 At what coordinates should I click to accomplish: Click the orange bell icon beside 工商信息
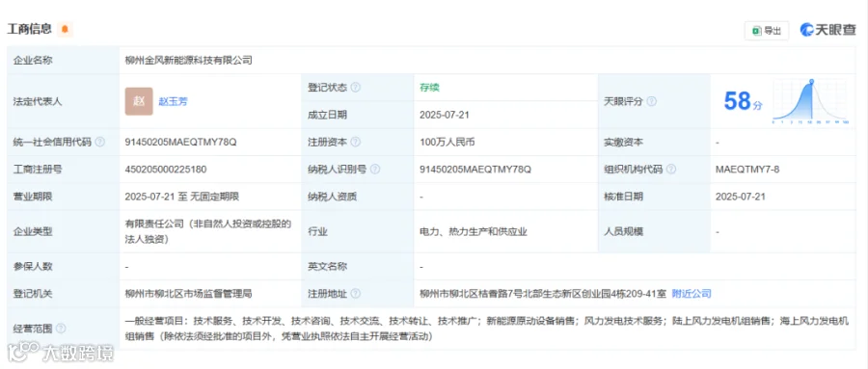click(x=65, y=29)
